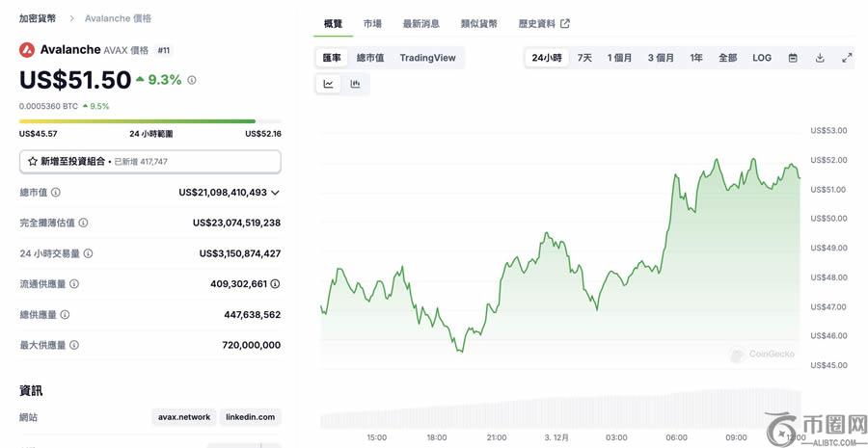The width and height of the screenshot is (868, 448).
Task: Download chart data icon
Action: point(820,58)
